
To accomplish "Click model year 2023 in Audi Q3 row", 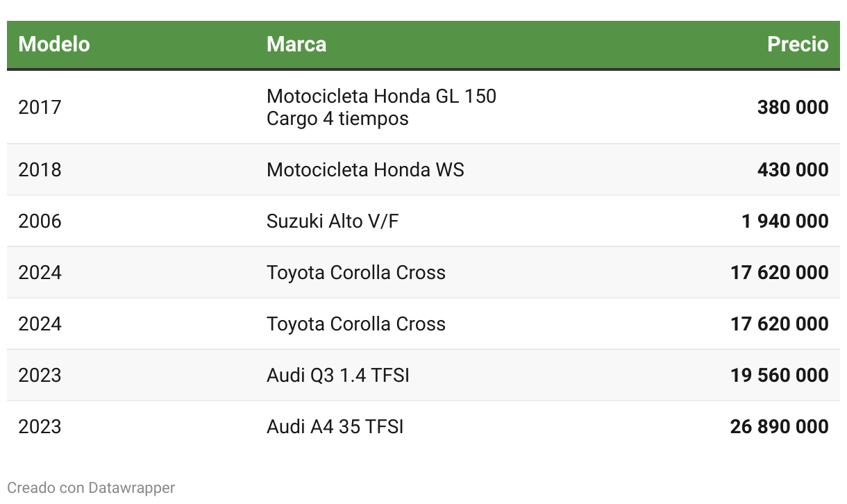I will click(40, 376).
